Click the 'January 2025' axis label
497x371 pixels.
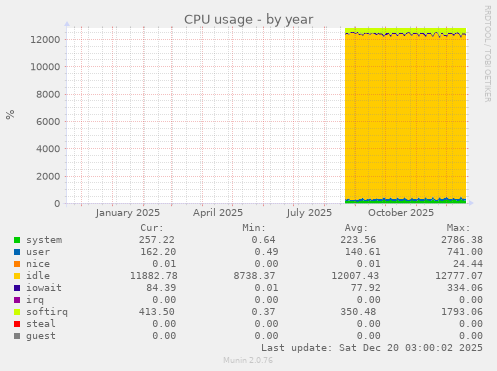[128, 213]
